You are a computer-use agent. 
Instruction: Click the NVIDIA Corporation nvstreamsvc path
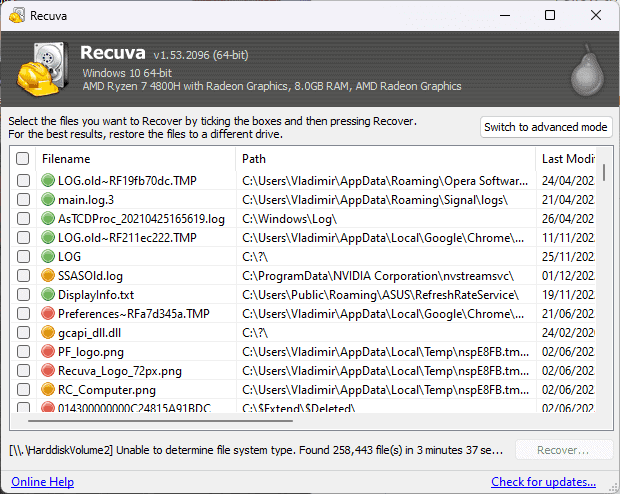pyautogui.click(x=378, y=276)
